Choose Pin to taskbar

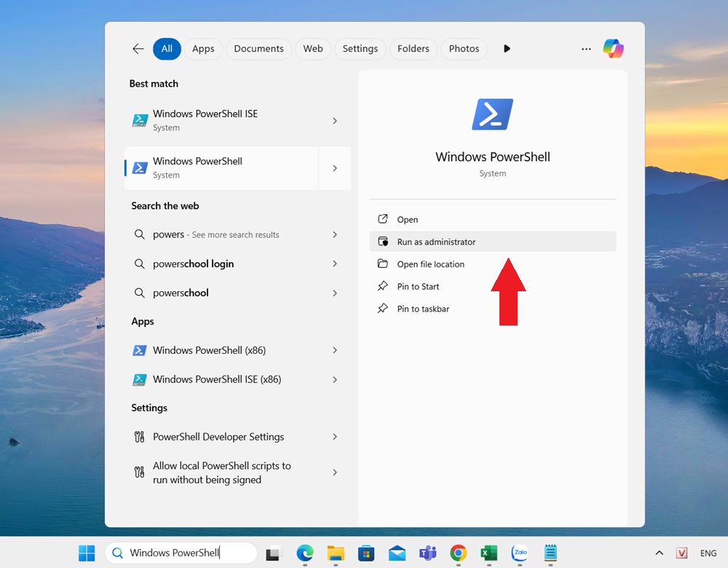[493, 308]
